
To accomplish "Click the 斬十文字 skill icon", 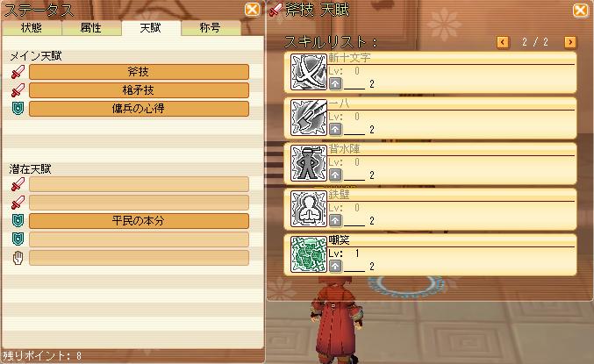I will pos(308,72).
